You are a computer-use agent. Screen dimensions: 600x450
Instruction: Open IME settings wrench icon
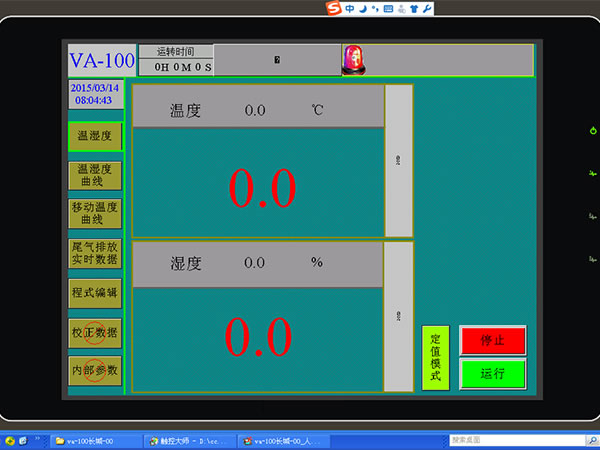tap(427, 9)
